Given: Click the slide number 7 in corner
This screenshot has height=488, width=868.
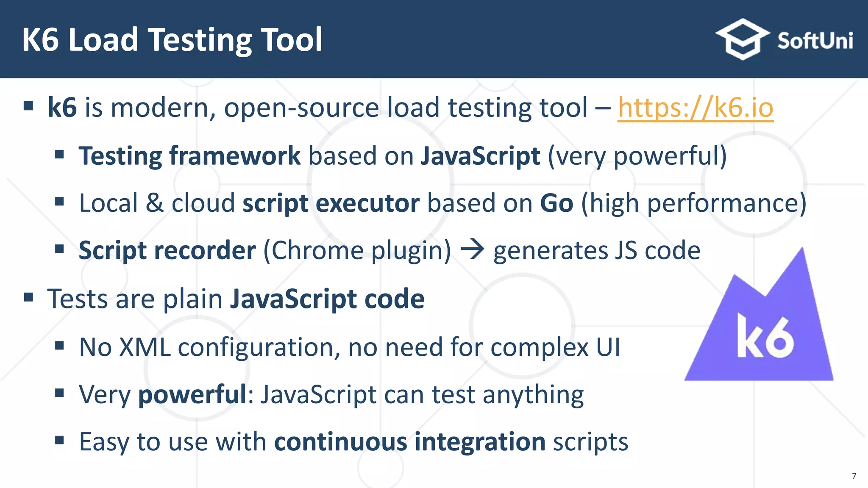Looking at the screenshot, I should [x=854, y=476].
